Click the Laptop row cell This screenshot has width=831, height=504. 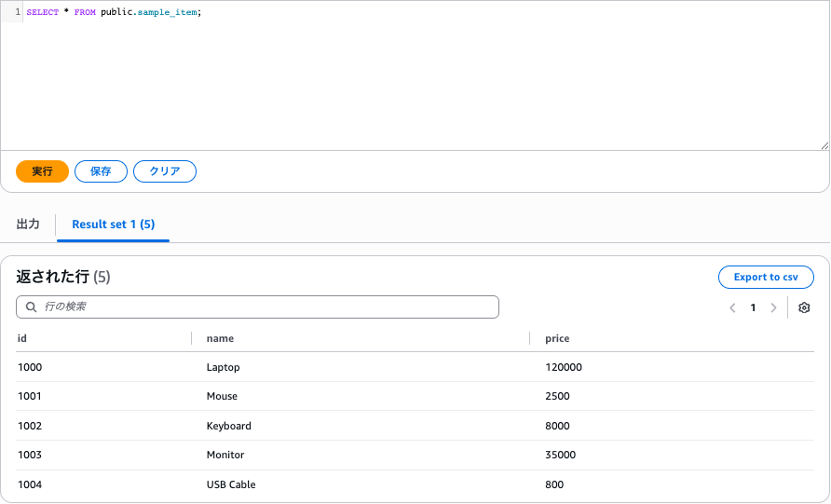[223, 367]
